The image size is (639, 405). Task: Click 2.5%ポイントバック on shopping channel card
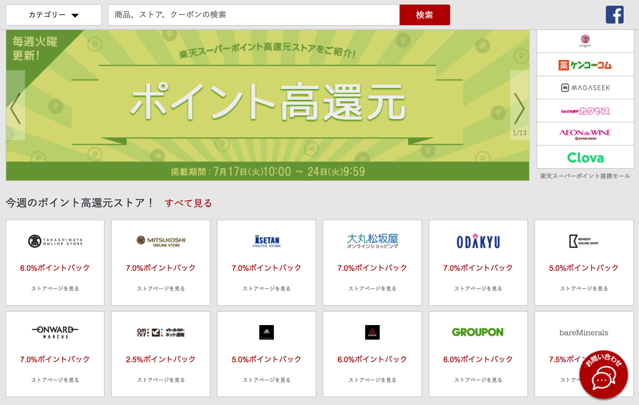pos(161,359)
